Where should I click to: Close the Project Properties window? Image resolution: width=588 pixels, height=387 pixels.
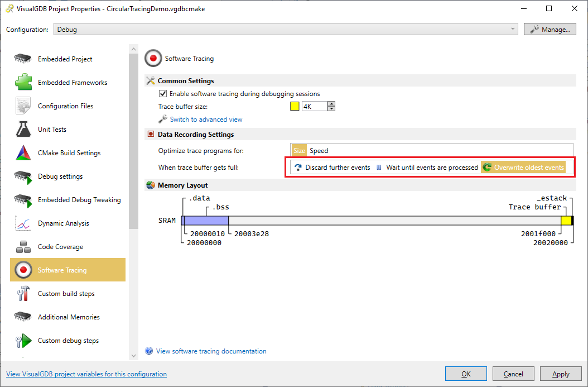574,8
